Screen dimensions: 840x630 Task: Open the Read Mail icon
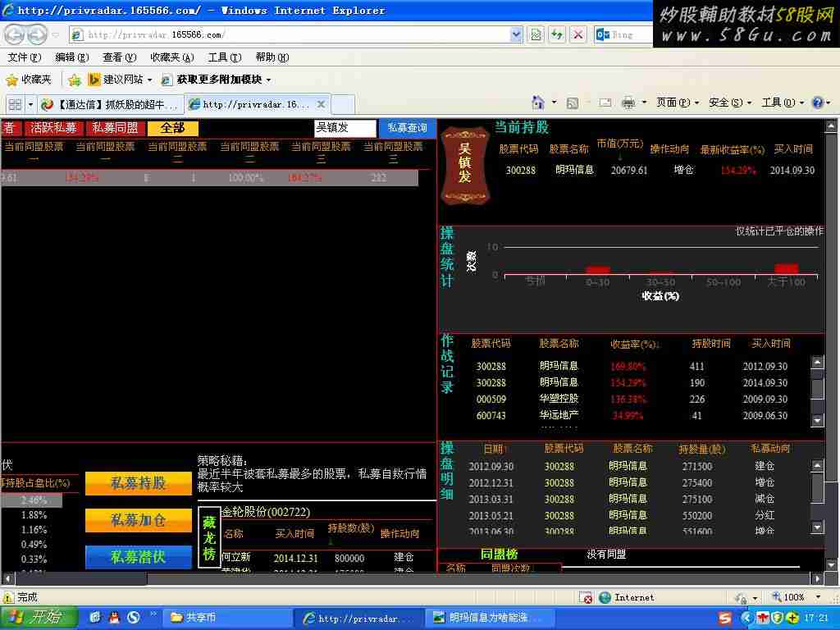point(605,103)
